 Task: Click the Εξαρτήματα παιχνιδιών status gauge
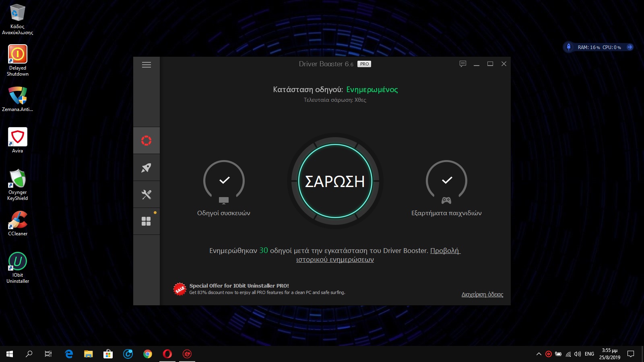(446, 181)
